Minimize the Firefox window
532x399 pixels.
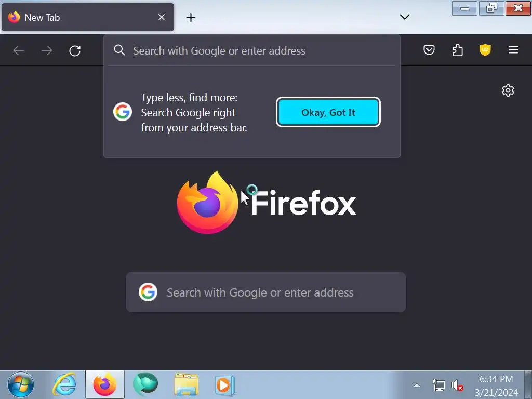[464, 8]
